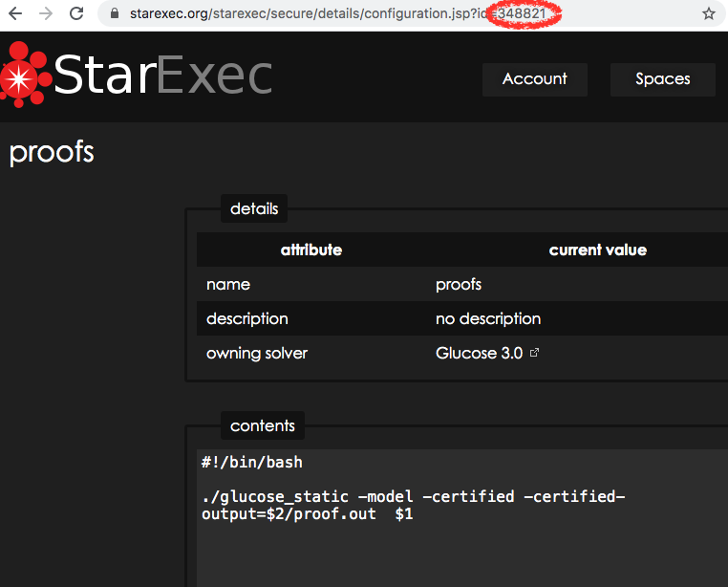
Task: Open the Spaces menu
Action: (662, 79)
